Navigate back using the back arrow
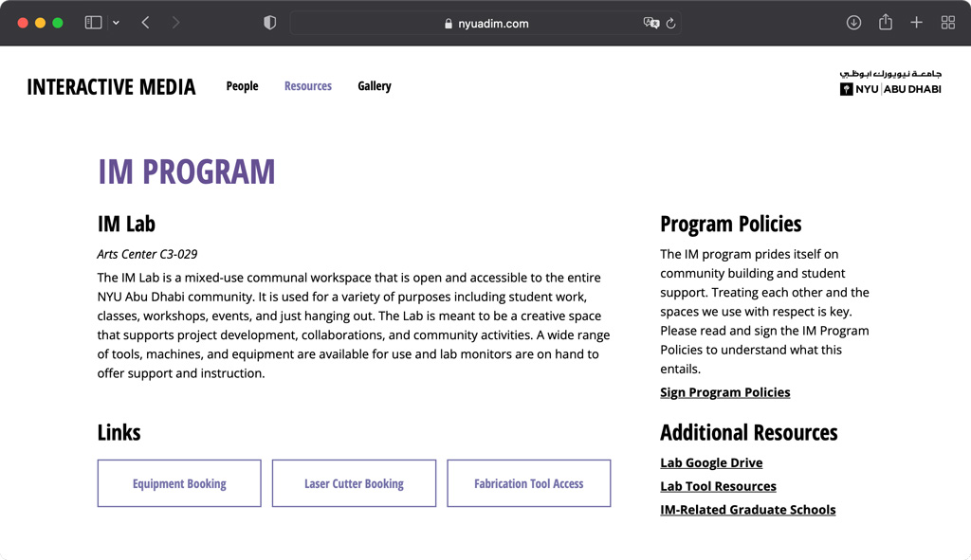Image resolution: width=971 pixels, height=560 pixels. click(144, 22)
